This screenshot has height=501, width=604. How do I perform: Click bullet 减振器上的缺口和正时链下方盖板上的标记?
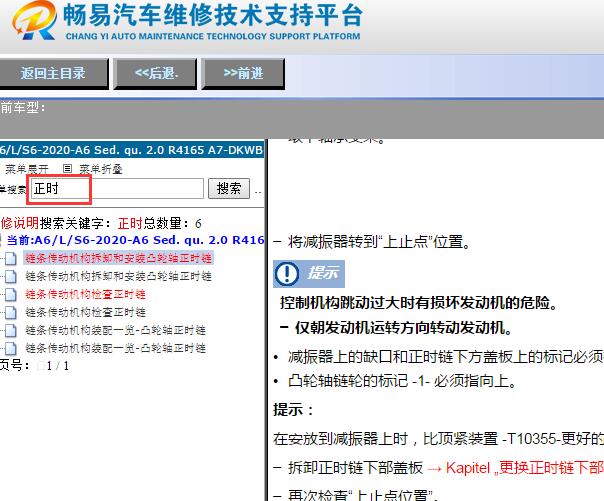click(x=446, y=357)
